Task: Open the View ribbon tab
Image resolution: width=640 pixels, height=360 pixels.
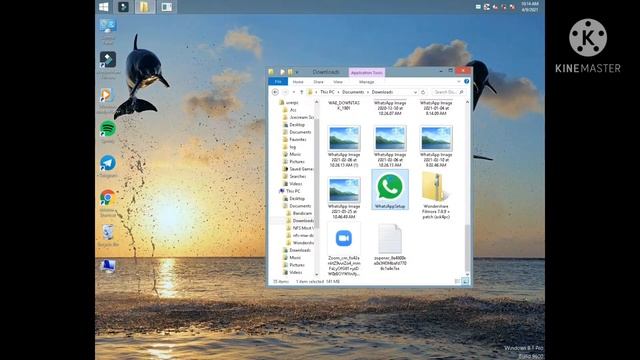Action: [x=338, y=82]
